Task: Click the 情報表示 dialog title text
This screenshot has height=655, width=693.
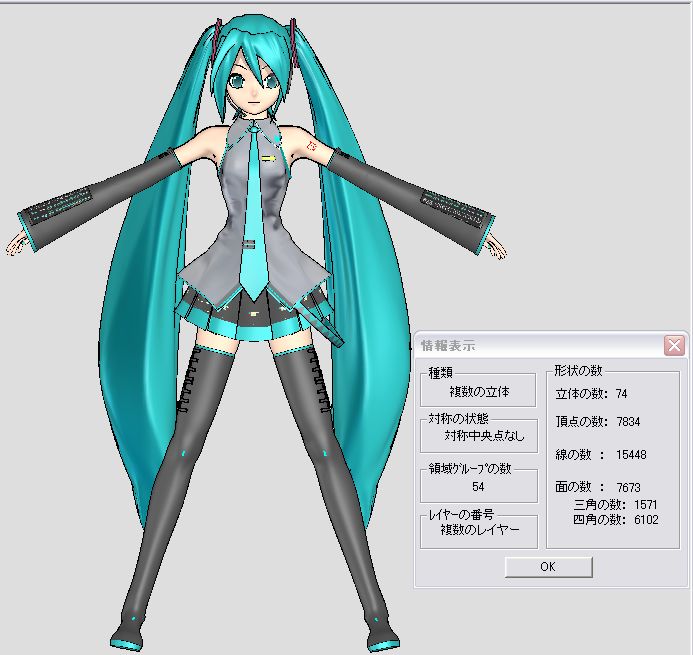Action: click(448, 346)
